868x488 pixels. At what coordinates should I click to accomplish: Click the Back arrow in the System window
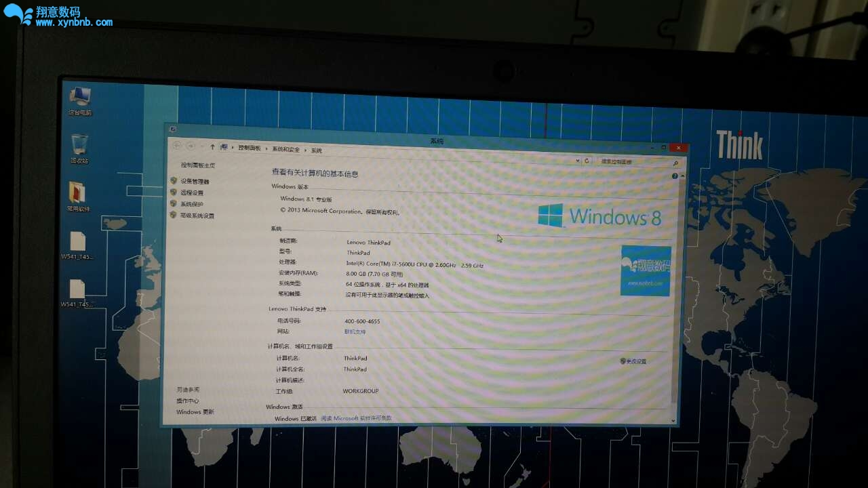pos(177,146)
